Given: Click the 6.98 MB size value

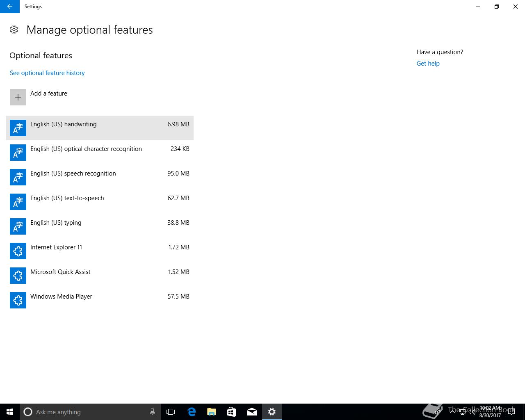Looking at the screenshot, I should tap(178, 124).
